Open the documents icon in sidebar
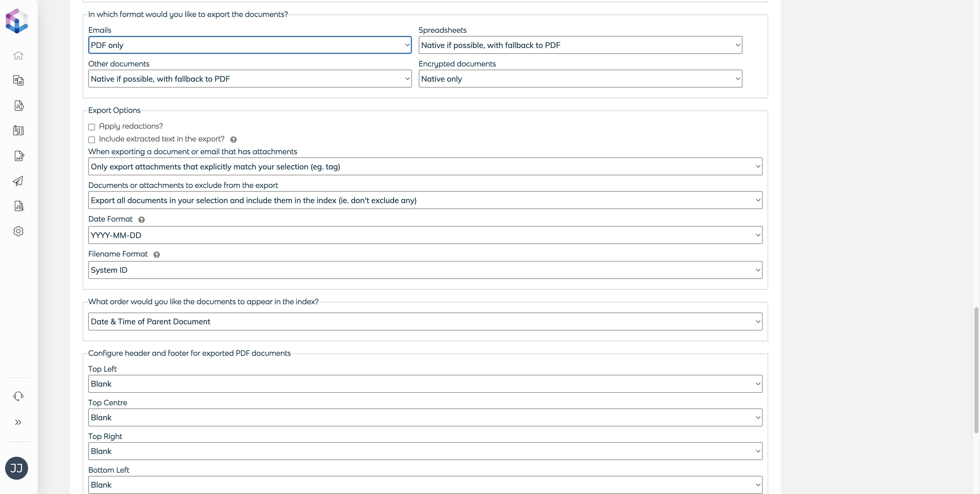Screen dimensions: 980x494 coord(18,80)
